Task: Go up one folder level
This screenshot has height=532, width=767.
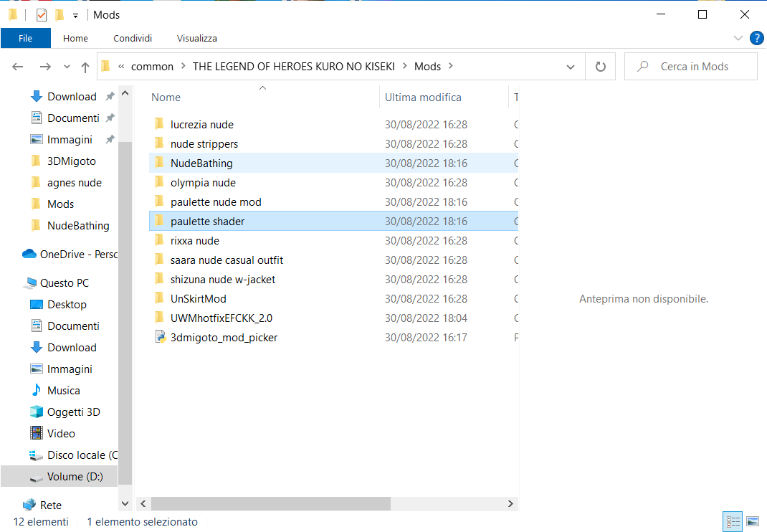Action: click(x=85, y=67)
